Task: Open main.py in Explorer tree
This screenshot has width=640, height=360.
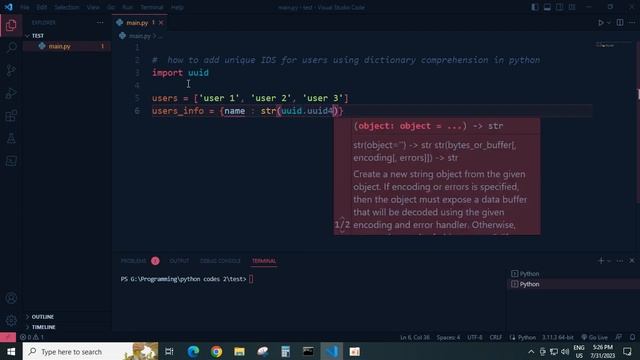Action: click(60, 47)
